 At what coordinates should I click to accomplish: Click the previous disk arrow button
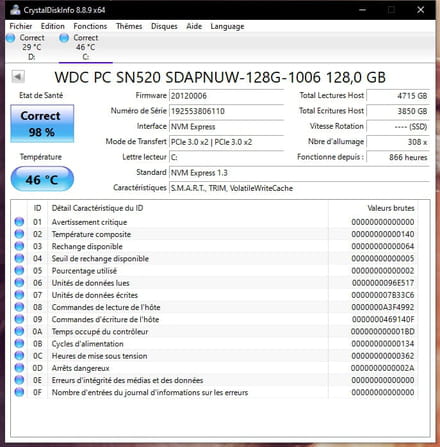[x=18, y=77]
